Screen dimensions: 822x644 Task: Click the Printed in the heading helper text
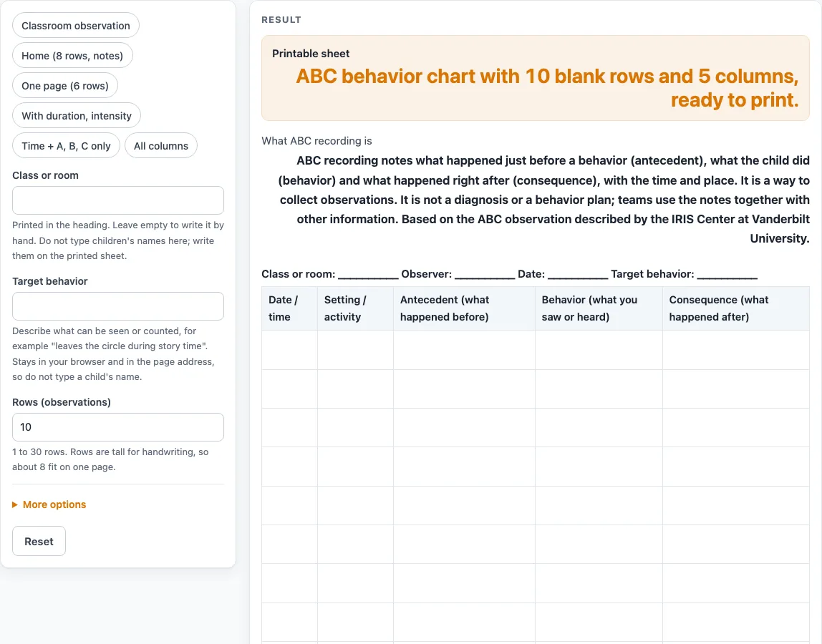click(118, 240)
